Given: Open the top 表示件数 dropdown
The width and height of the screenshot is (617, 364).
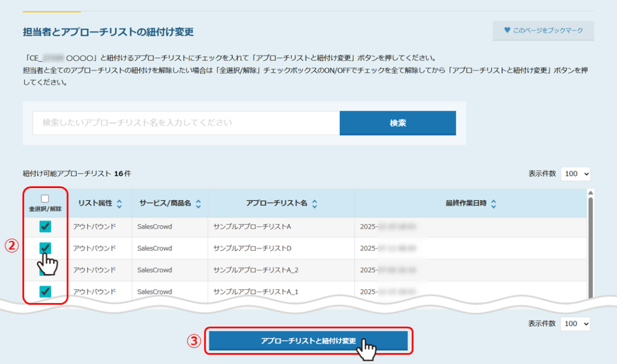Looking at the screenshot, I should click(x=575, y=174).
